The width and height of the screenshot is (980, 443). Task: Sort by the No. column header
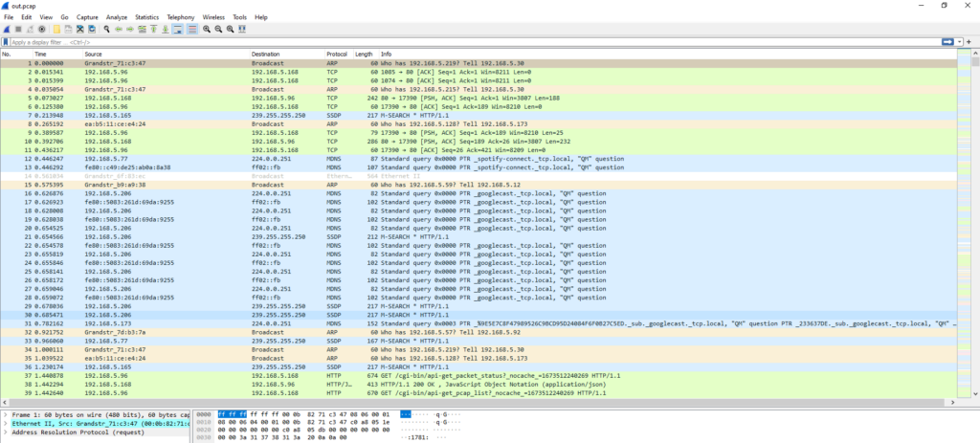point(16,55)
